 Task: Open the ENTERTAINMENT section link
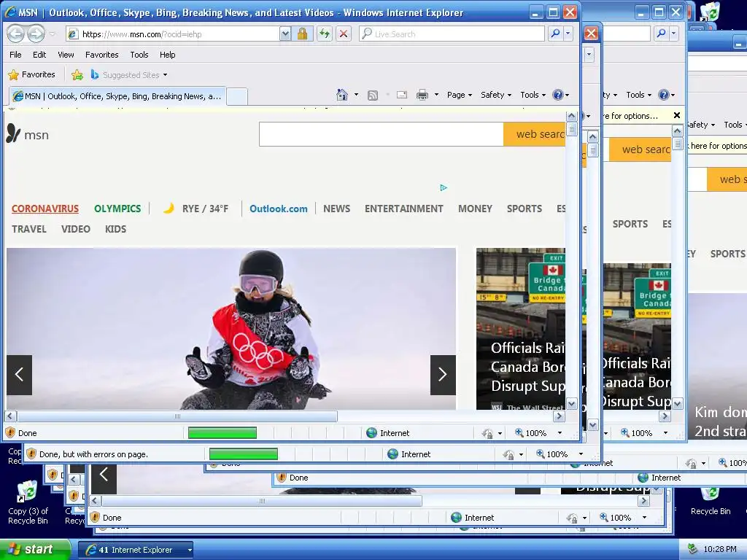click(404, 209)
